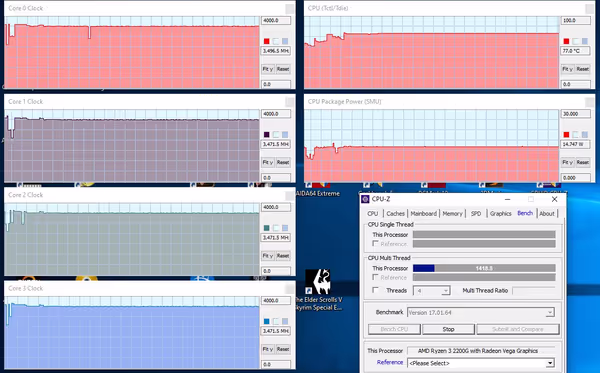Select the light blue swatch in CPU Package Power
This screenshot has width=600, height=373.
point(585,134)
